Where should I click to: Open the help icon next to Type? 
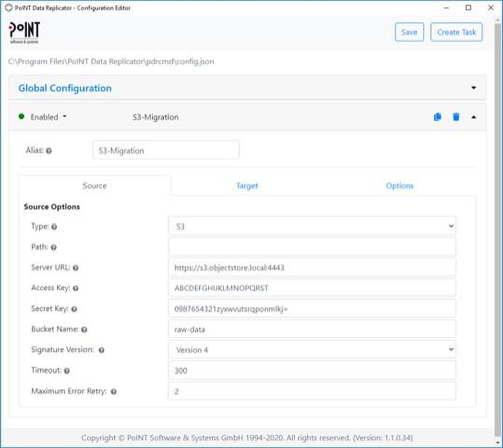point(54,227)
